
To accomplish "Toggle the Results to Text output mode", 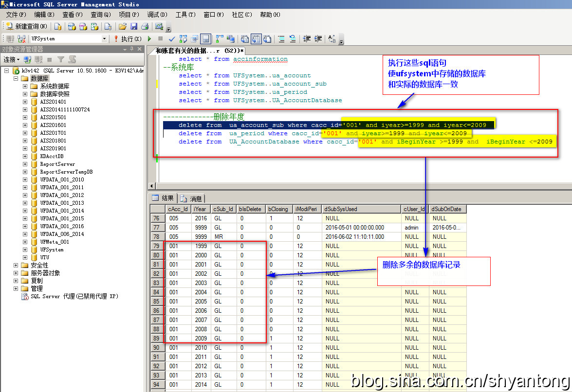I will [x=244, y=38].
